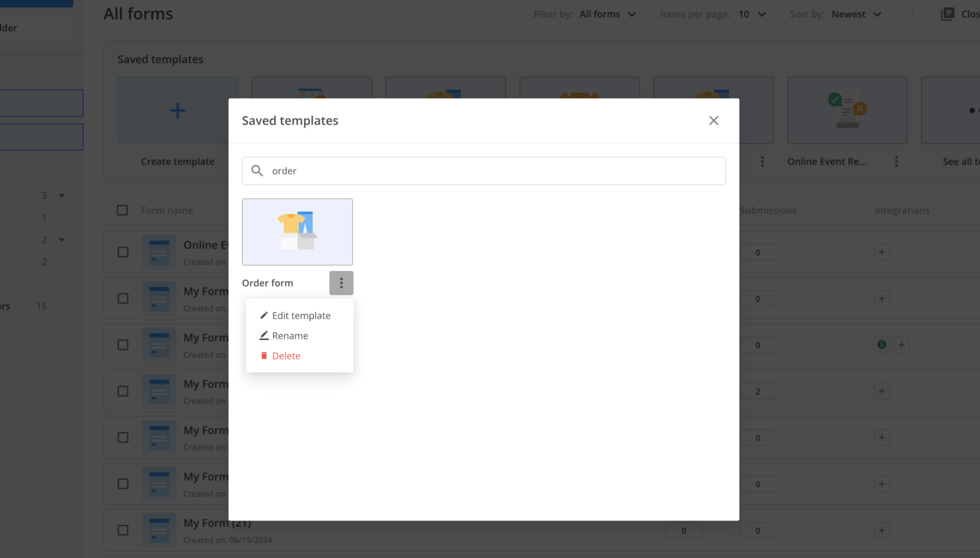Image resolution: width=980 pixels, height=558 pixels.
Task: Tick the checkbox for Online Event form row
Action: [123, 253]
